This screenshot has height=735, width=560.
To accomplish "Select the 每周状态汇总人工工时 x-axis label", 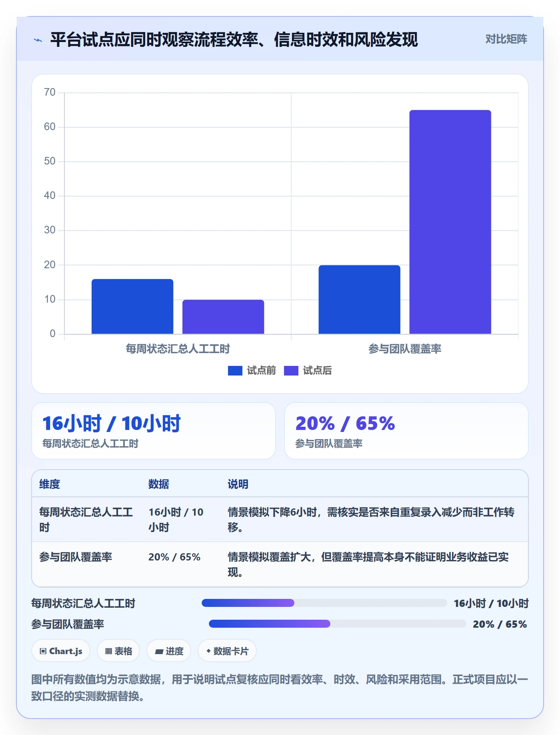I will pos(178,349).
